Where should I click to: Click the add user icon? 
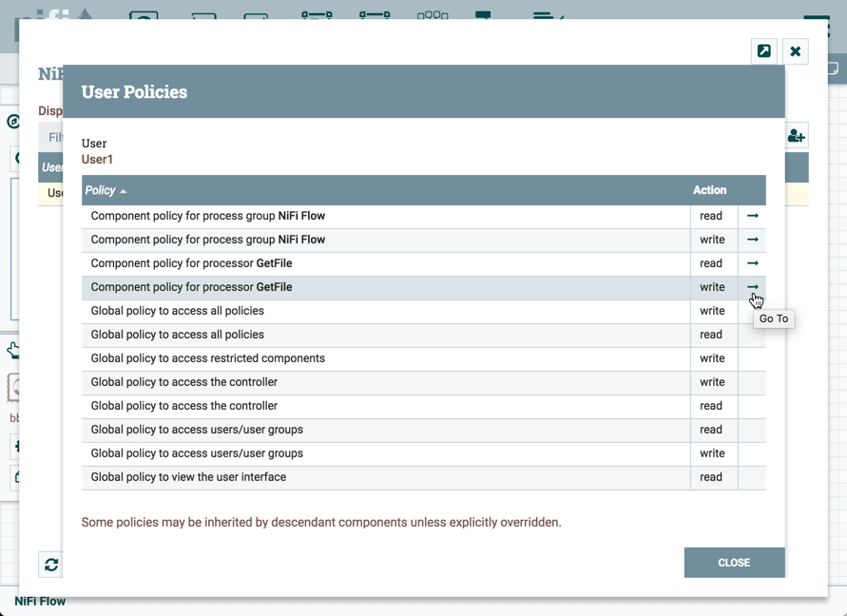click(797, 136)
